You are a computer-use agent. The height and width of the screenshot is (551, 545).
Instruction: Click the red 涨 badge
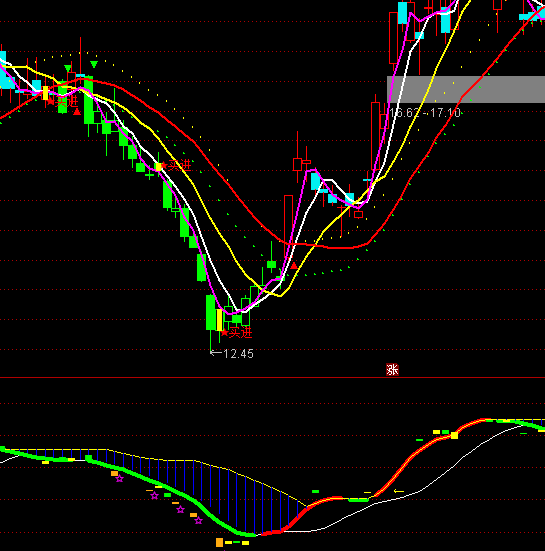coord(392,369)
